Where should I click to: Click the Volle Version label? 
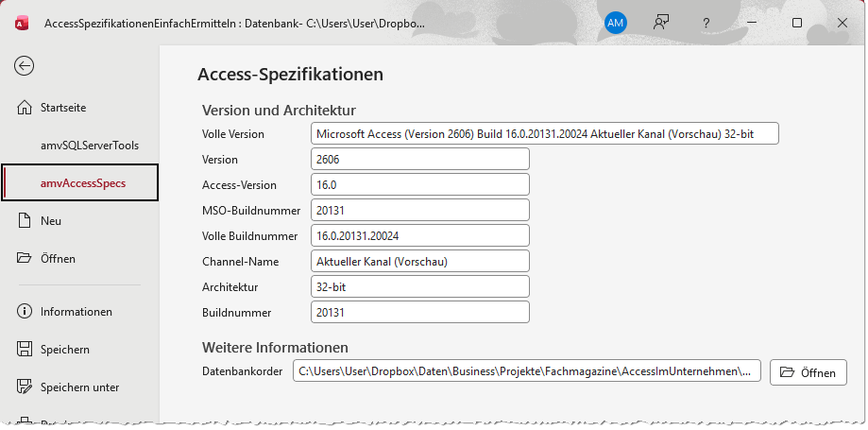(x=233, y=134)
